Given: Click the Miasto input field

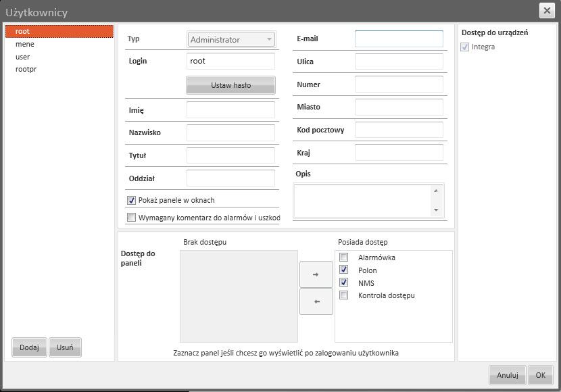Looking at the screenshot, I should point(399,107).
